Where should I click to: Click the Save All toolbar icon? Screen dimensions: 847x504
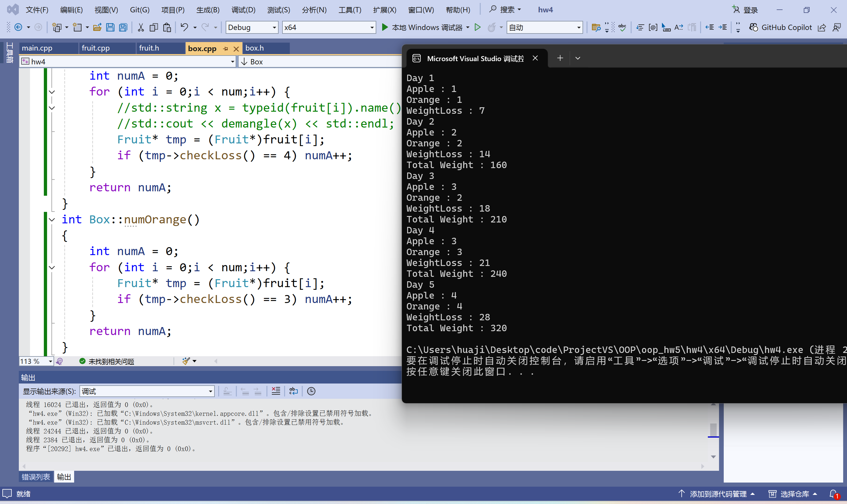tap(123, 28)
